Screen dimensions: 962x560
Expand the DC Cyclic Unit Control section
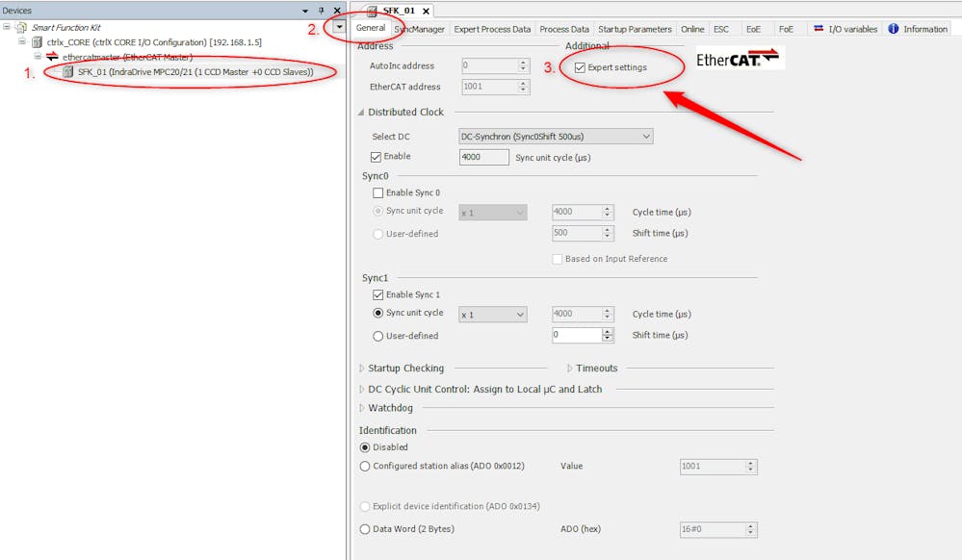pos(361,389)
